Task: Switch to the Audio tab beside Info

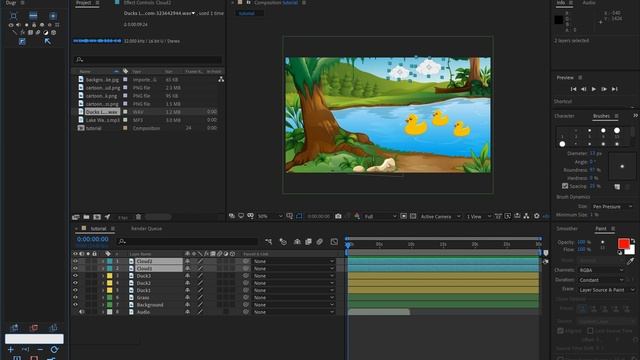Action: pos(589,3)
